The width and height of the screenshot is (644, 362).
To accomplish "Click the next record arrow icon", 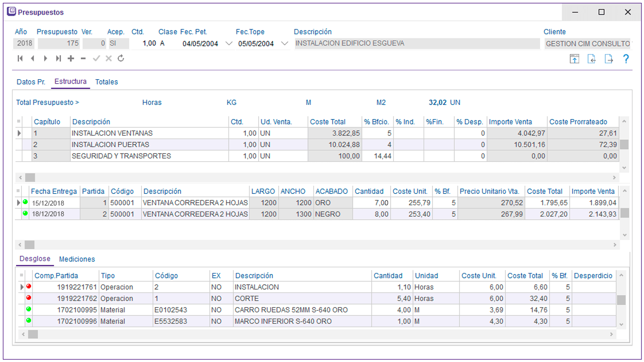I will [x=45, y=59].
